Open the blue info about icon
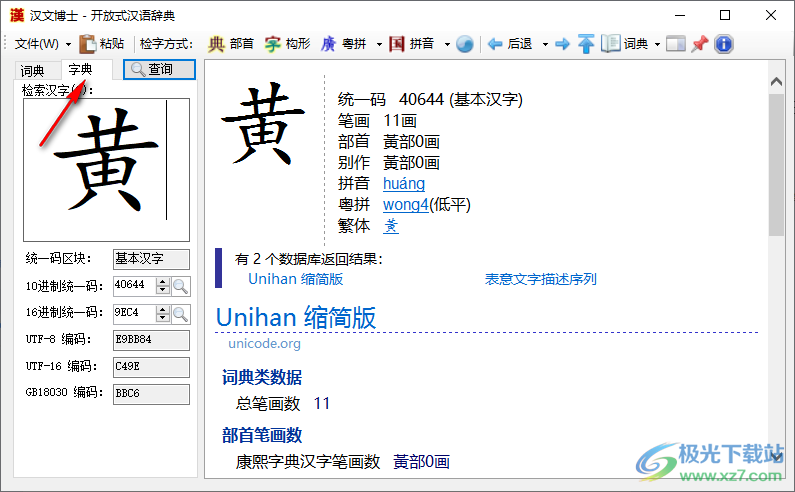The width and height of the screenshot is (795, 492). pyautogui.click(x=724, y=44)
